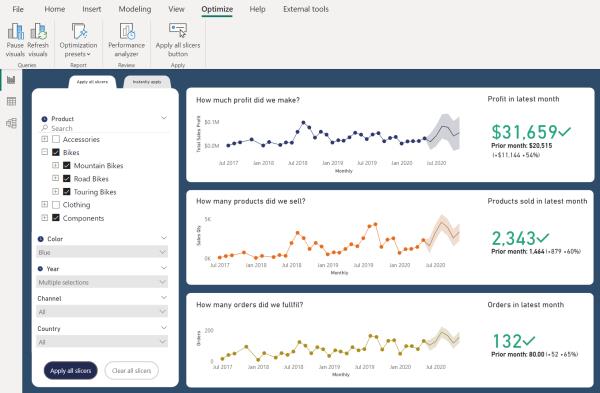Open the Color dropdown showing Blue
The image size is (600, 393).
[x=102, y=252]
